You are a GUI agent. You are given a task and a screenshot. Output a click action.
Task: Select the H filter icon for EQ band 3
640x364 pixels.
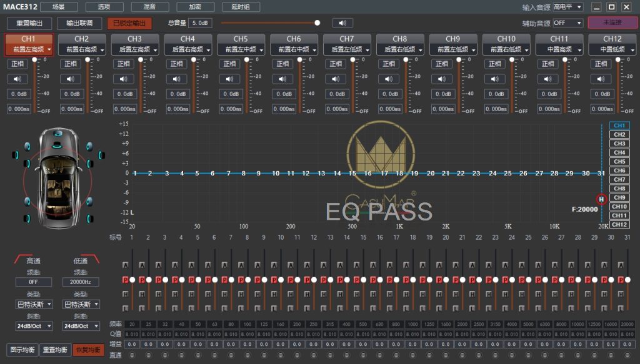coord(158,294)
